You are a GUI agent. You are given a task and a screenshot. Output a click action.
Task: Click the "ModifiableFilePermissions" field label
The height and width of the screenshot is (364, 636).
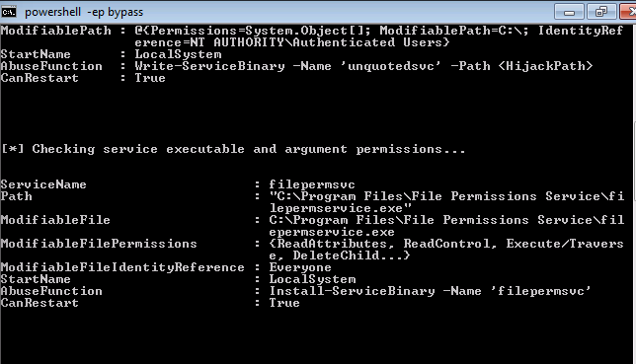(99, 244)
